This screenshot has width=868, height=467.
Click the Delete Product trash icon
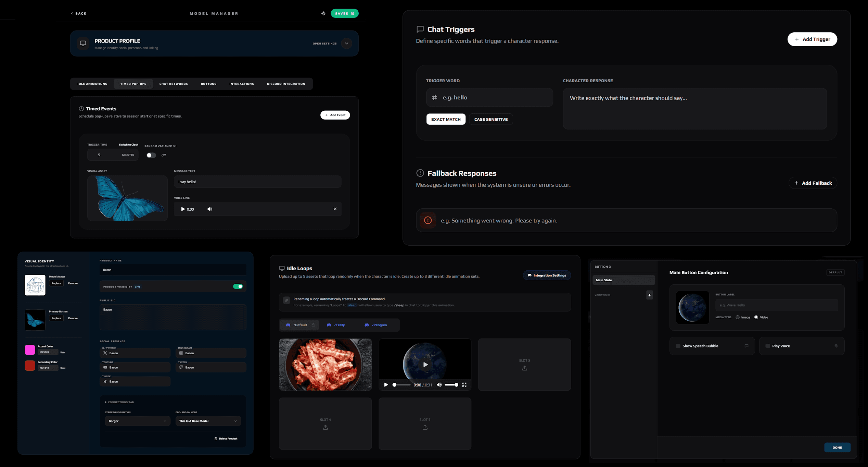point(216,439)
